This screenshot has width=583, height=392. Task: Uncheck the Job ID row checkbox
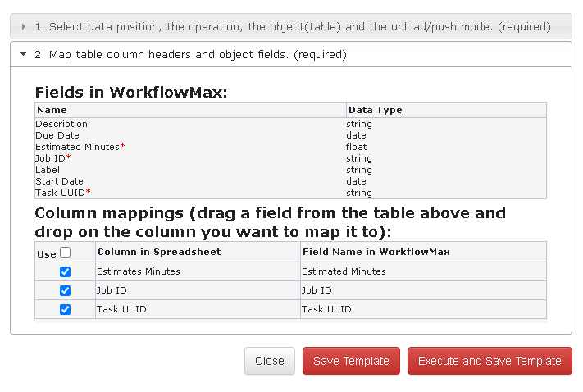coord(65,290)
